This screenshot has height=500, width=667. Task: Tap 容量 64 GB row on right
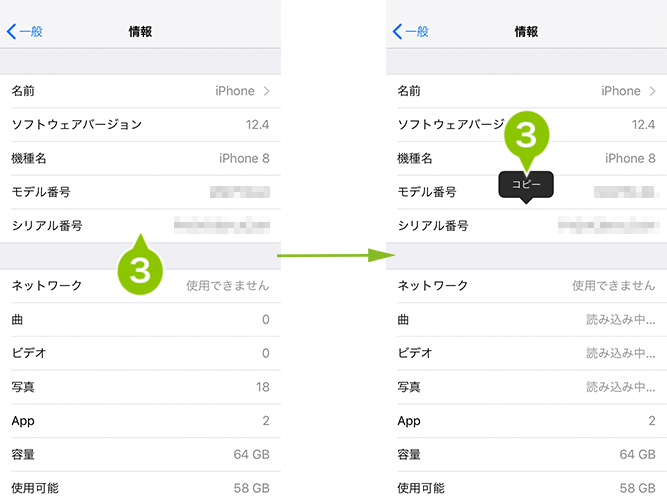click(527, 454)
